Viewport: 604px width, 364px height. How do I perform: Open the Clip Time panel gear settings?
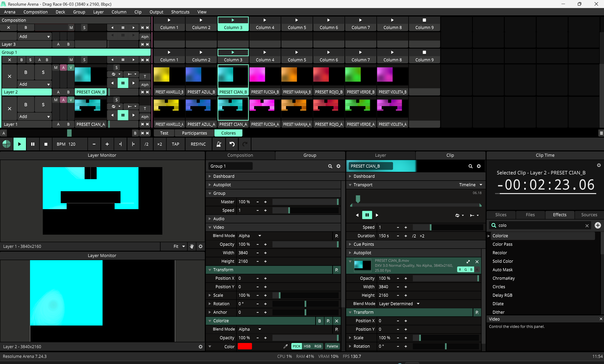coord(599,165)
